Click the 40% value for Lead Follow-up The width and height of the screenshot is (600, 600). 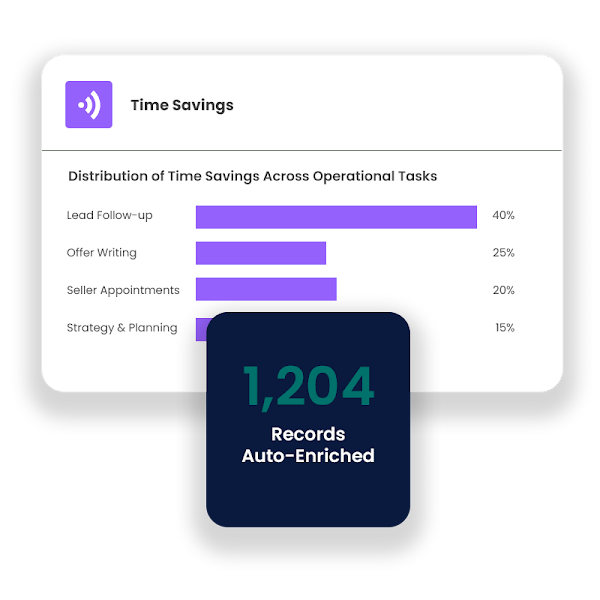click(503, 215)
